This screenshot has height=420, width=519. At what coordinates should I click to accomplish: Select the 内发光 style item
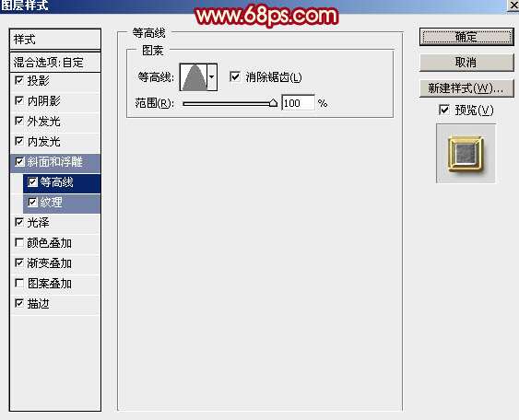pyautogui.click(x=55, y=142)
